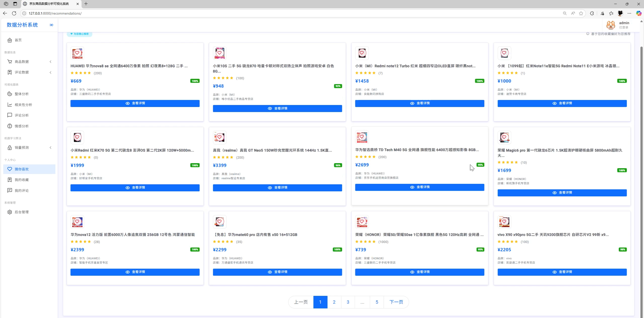Open browser settings and more menu
644x318 pixels.
(629, 13)
